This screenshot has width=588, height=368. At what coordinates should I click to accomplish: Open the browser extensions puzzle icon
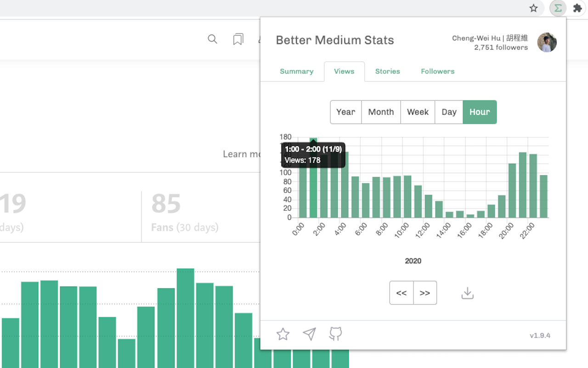(577, 8)
